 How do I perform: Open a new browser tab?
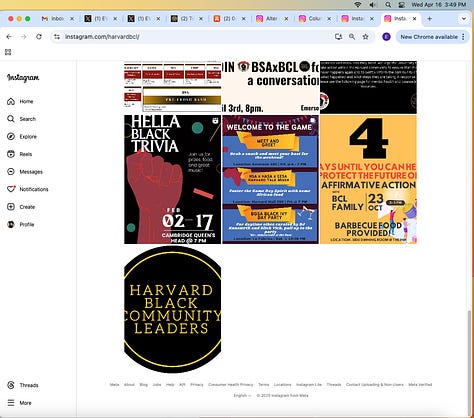(429, 19)
